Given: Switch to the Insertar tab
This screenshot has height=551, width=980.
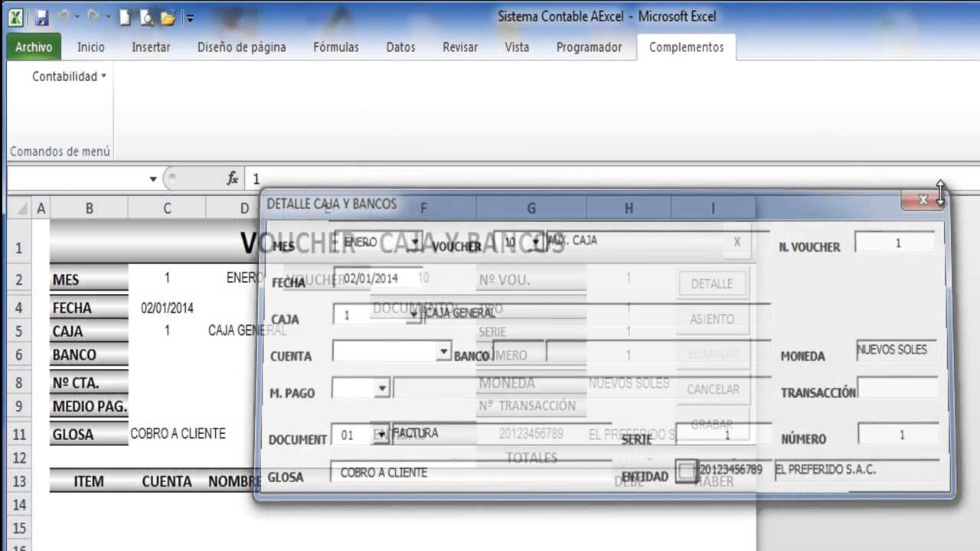Looking at the screenshot, I should pos(151,47).
